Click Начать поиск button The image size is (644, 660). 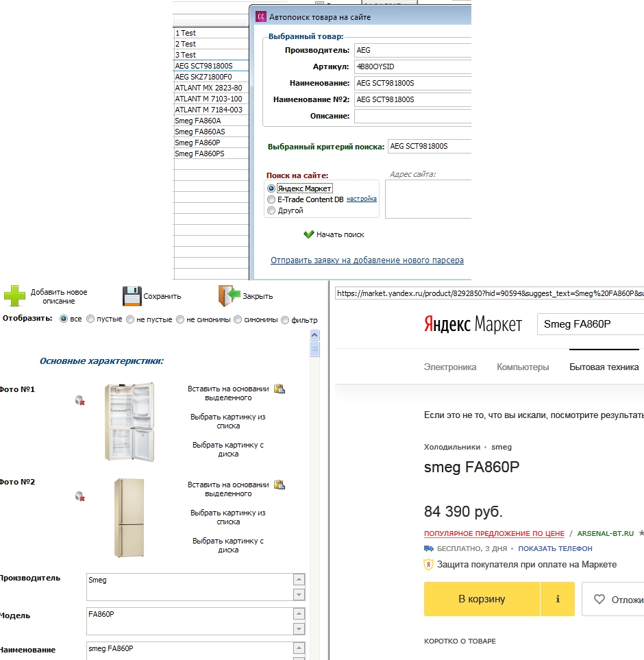(334, 234)
